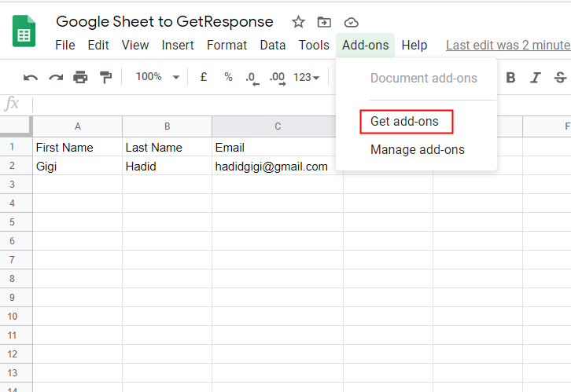Click the cloud saved status icon
571x392 pixels.
coord(351,23)
